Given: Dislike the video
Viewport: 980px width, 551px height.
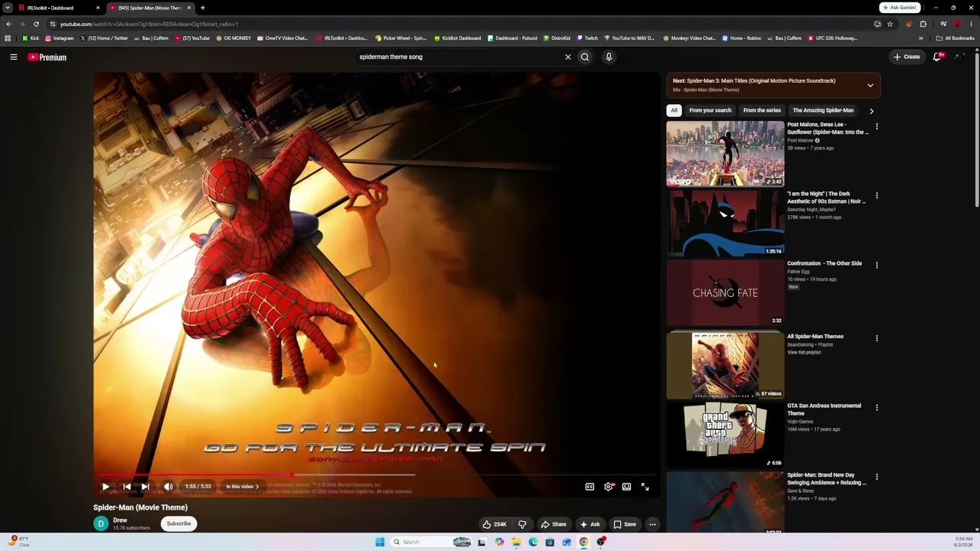Looking at the screenshot, I should pos(522,524).
